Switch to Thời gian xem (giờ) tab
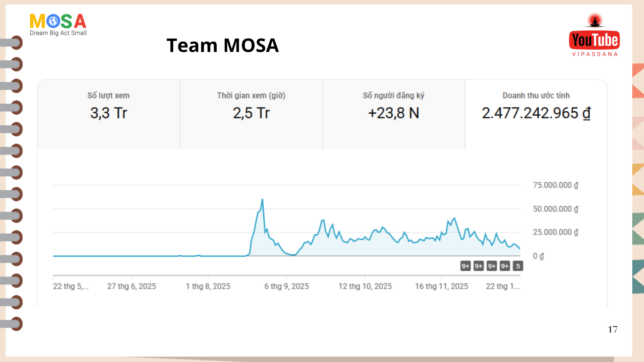This screenshot has width=644, height=362. [x=251, y=114]
